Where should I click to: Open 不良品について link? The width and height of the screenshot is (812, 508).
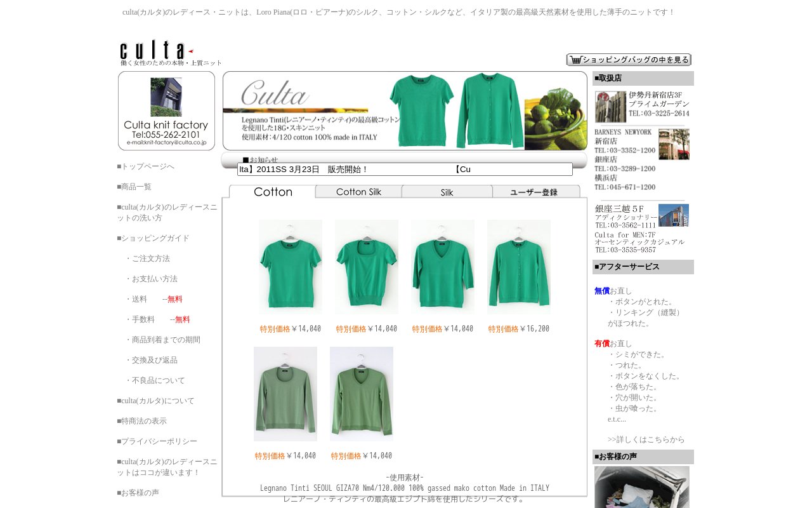(x=155, y=380)
